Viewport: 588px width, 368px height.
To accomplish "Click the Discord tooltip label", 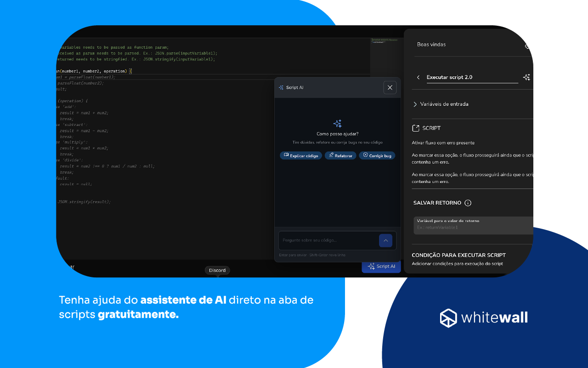I will (217, 270).
